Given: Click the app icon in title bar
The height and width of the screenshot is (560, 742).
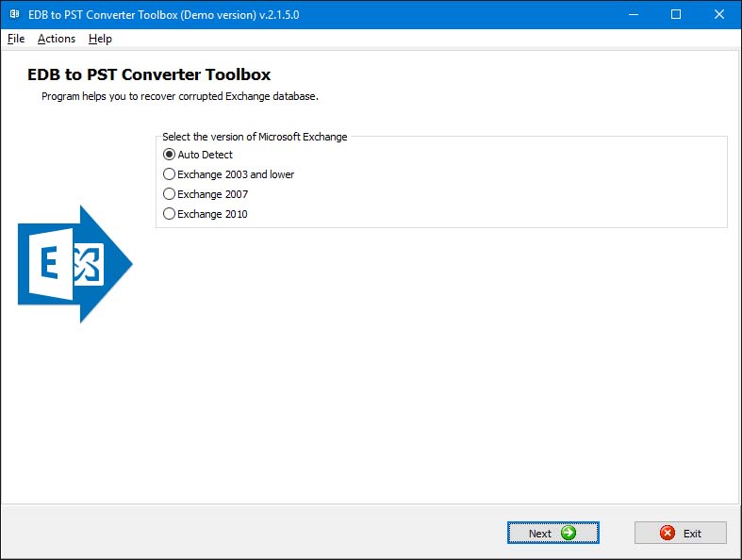Looking at the screenshot, I should click(x=15, y=14).
